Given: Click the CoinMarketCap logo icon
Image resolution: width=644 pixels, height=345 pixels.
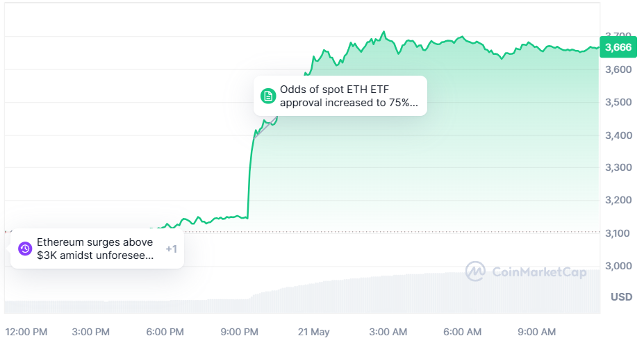Looking at the screenshot, I should tap(475, 271).
